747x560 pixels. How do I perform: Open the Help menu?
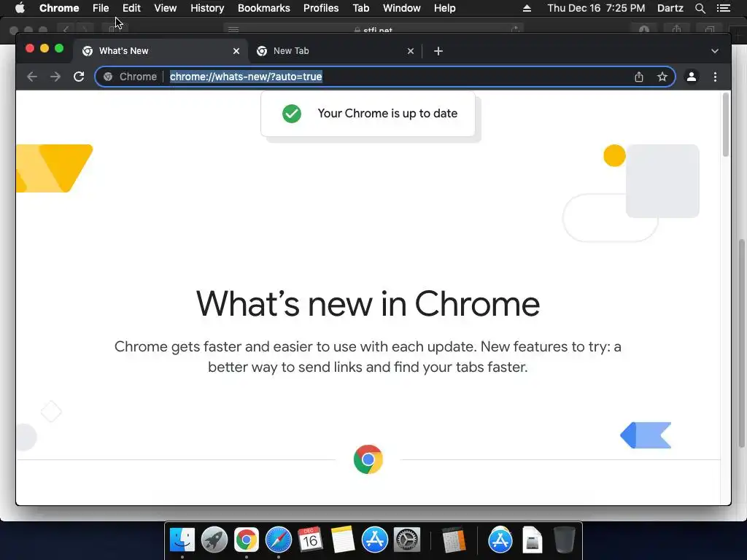tap(444, 8)
